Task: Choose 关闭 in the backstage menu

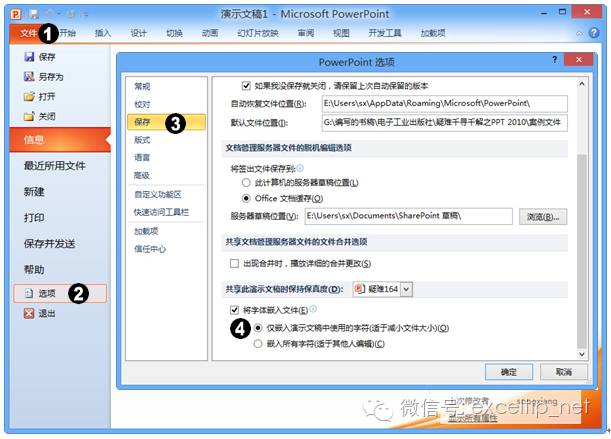Action: tap(40, 116)
